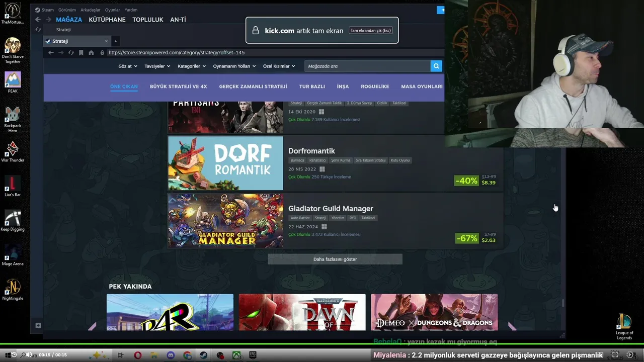
Task: Click the store search magnifier button
Action: (436, 66)
